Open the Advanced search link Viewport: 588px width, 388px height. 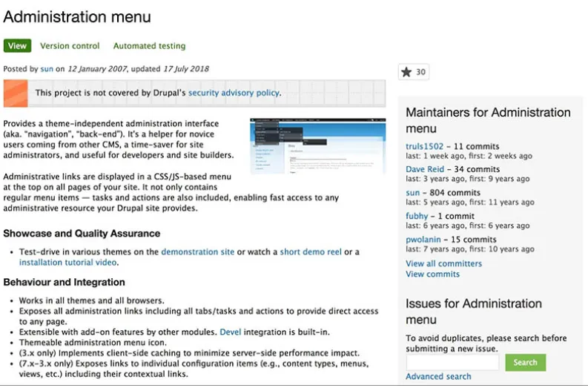point(438,376)
